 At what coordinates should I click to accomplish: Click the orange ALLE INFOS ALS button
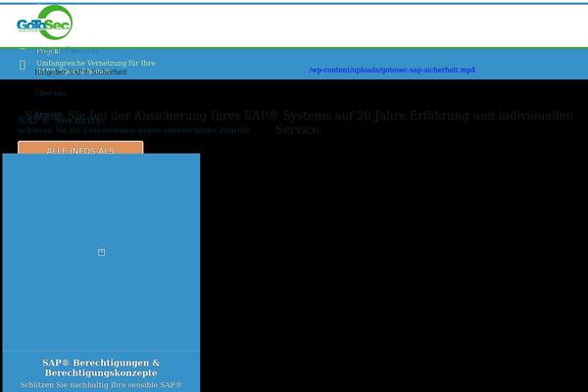click(80, 148)
